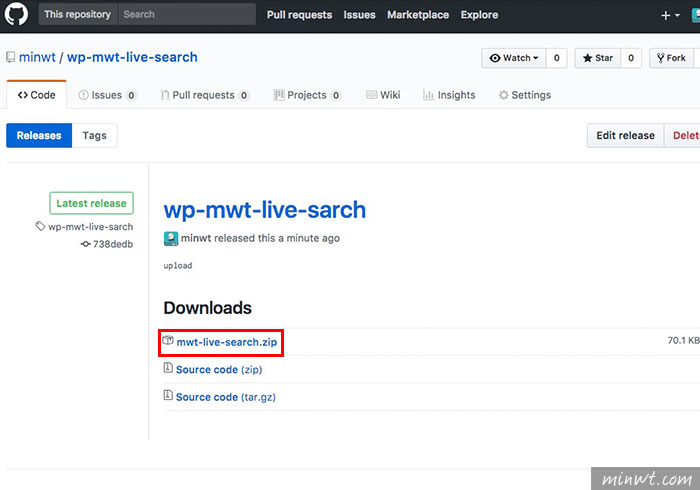Click the repository book icon beside minwt

click(x=10, y=57)
